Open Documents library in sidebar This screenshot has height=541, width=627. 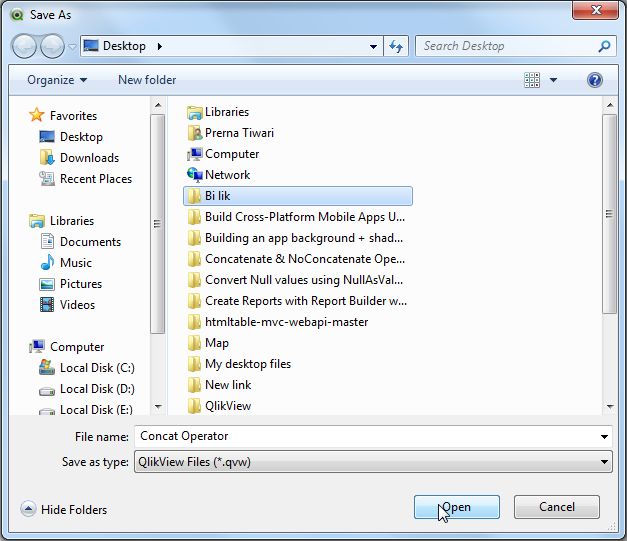pos(80,242)
